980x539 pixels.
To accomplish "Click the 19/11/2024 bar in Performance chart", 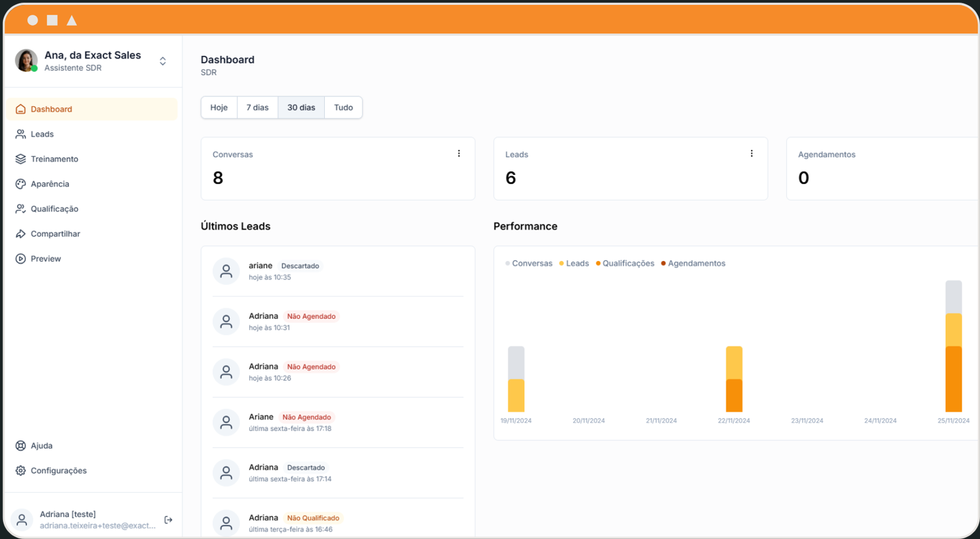I will (x=516, y=379).
